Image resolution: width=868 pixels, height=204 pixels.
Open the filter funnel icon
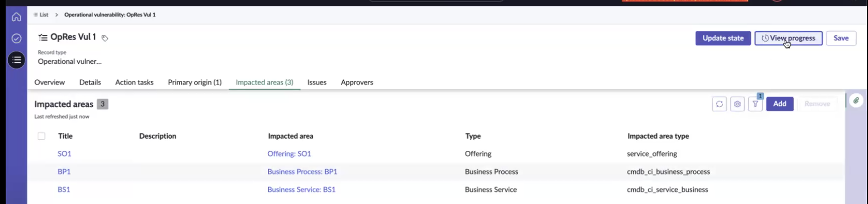(x=756, y=104)
